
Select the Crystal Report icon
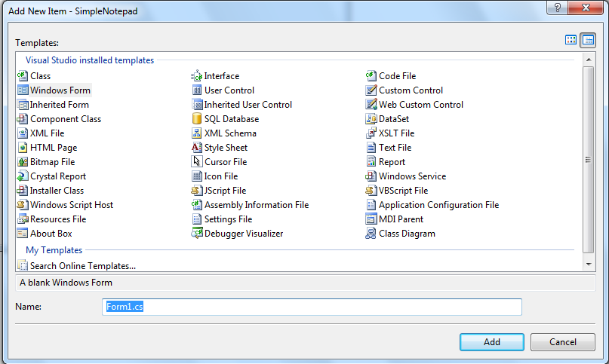click(x=23, y=176)
